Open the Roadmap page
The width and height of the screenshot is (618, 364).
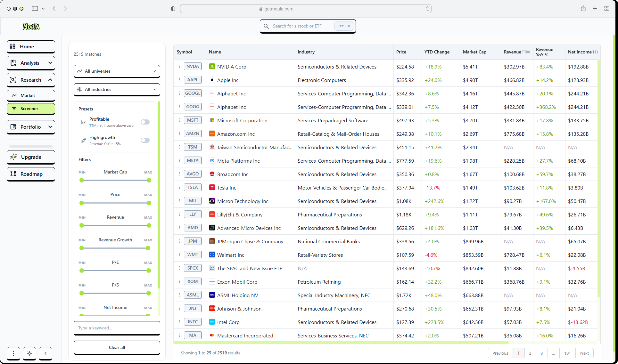tap(31, 174)
